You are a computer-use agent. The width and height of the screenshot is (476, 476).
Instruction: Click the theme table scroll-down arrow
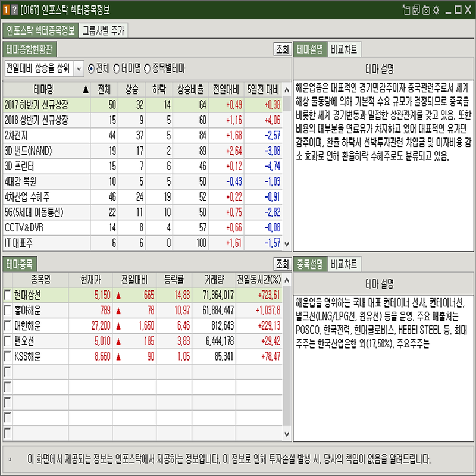(287, 244)
